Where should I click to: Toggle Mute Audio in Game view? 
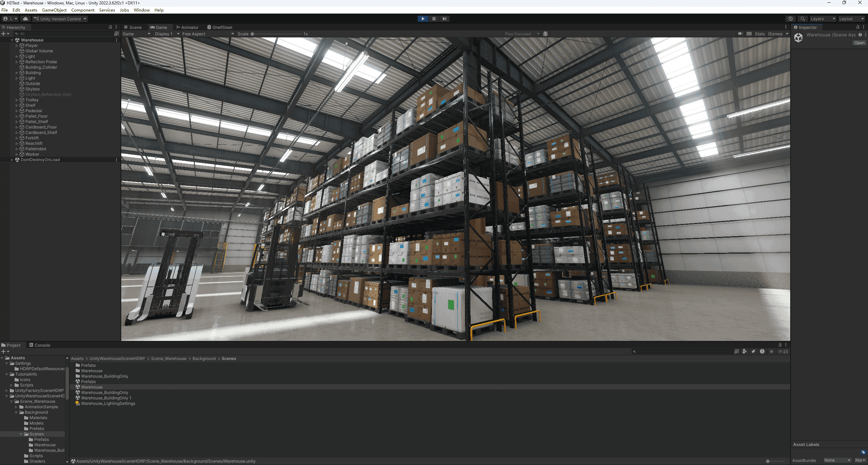(740, 34)
